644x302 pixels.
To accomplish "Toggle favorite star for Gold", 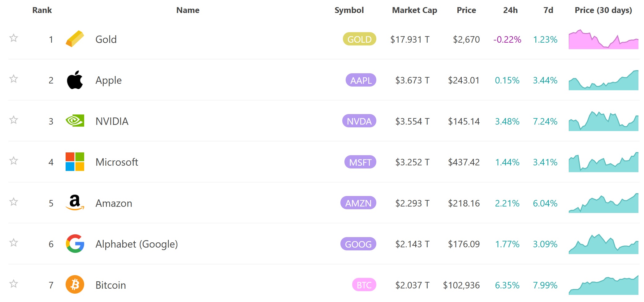I will click(14, 38).
